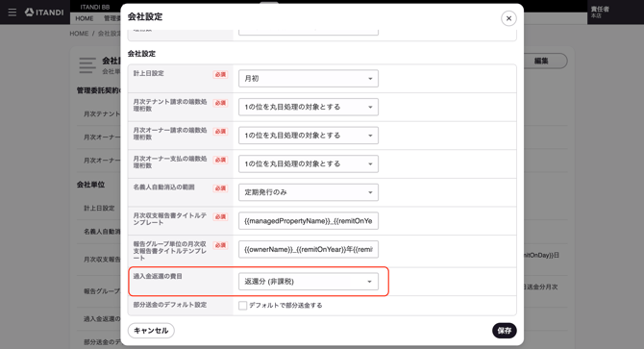This screenshot has width=644, height=349.
Task: Click the 部分送金のデフォルト設定 label
Action: 170,305
